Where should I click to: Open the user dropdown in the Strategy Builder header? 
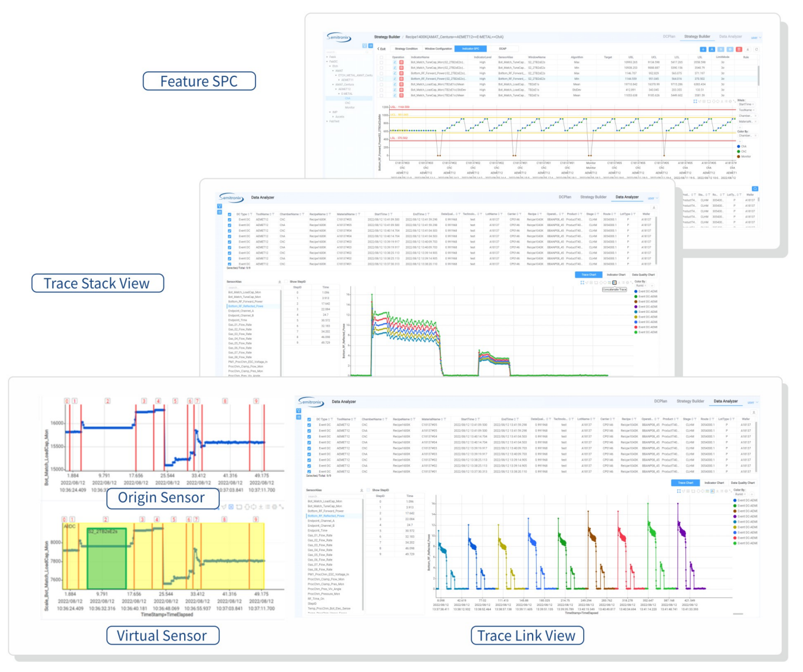[756, 38]
